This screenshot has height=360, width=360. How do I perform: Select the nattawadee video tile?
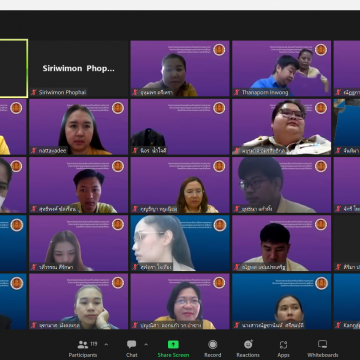[79, 127]
